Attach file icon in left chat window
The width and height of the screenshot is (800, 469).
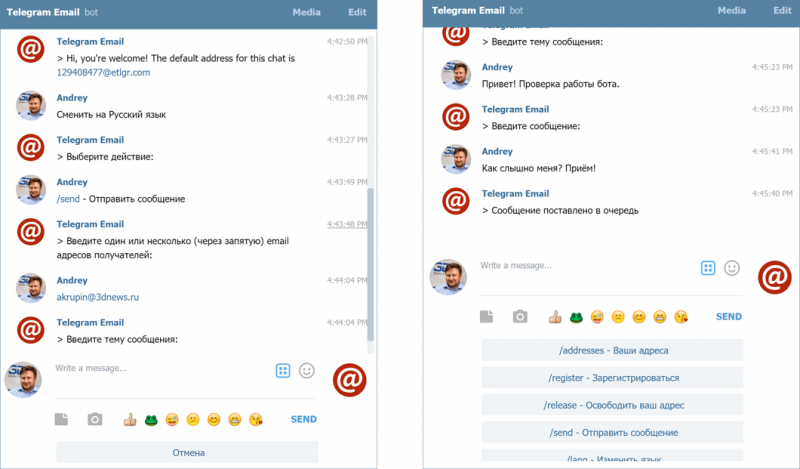[x=61, y=419]
